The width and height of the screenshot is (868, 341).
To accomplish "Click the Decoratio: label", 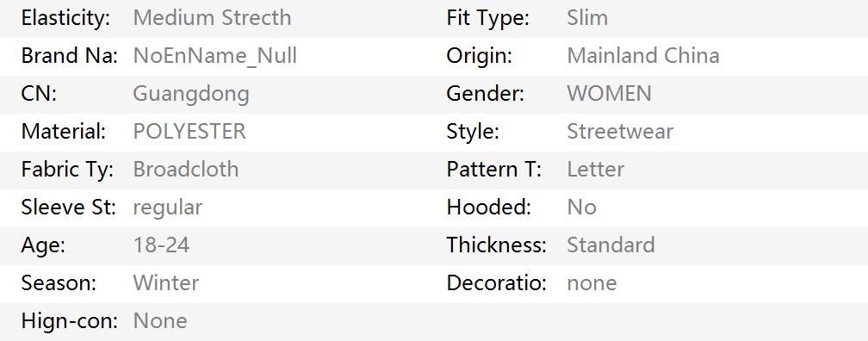I will pyautogui.click(x=497, y=282).
